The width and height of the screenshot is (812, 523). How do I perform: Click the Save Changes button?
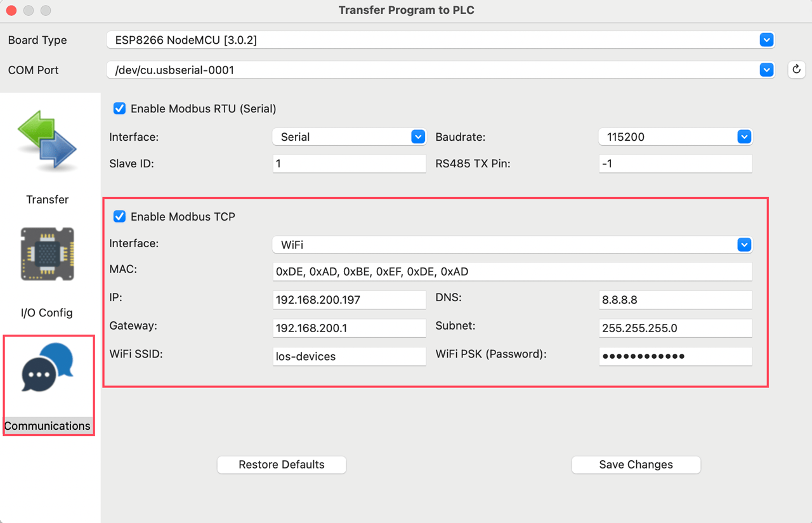tap(636, 464)
